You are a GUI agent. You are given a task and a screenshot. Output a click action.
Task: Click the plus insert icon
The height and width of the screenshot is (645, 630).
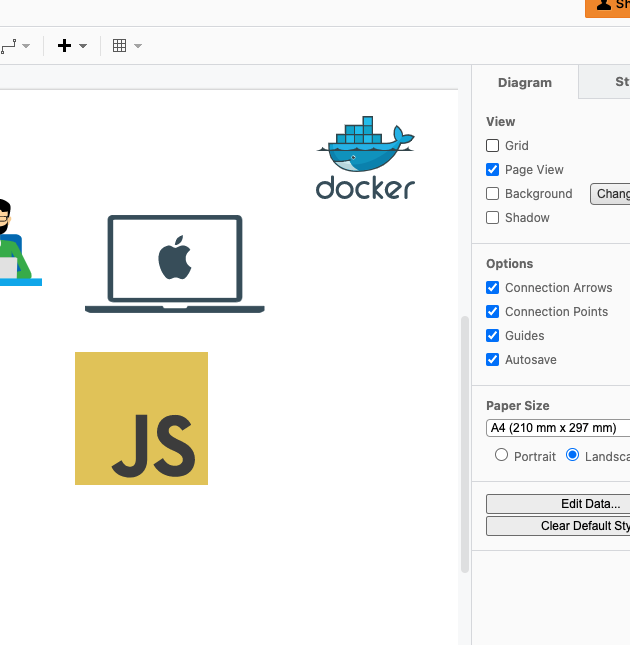tap(64, 46)
